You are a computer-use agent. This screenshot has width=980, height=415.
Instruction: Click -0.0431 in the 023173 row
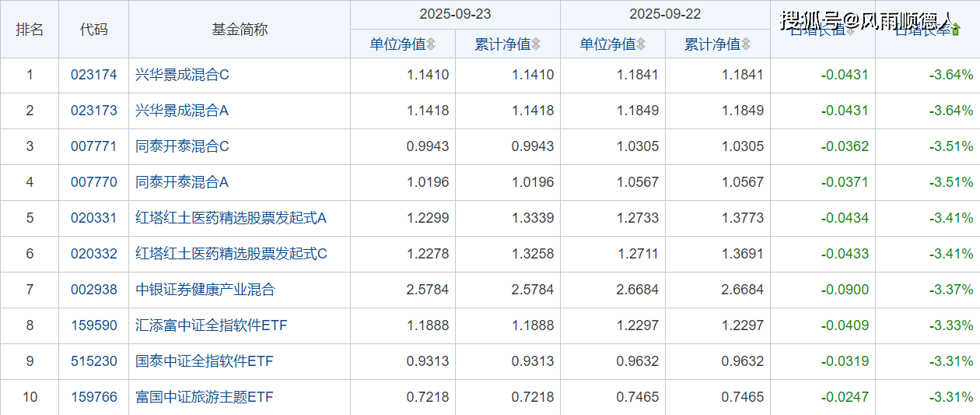845,111
